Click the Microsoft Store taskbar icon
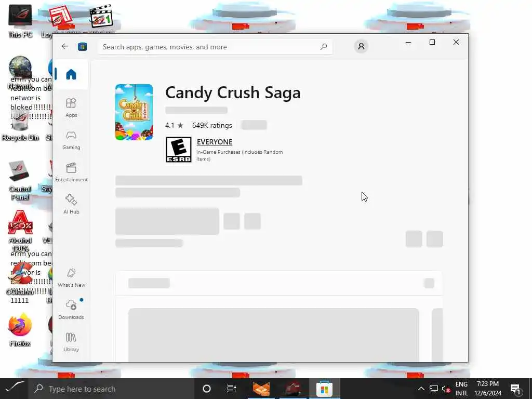 pos(324,389)
